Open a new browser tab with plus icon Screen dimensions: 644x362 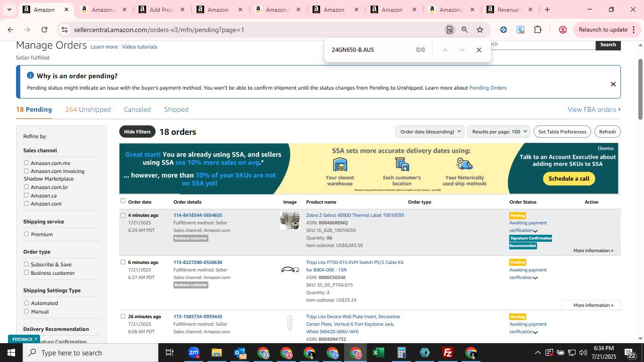pos(547,9)
